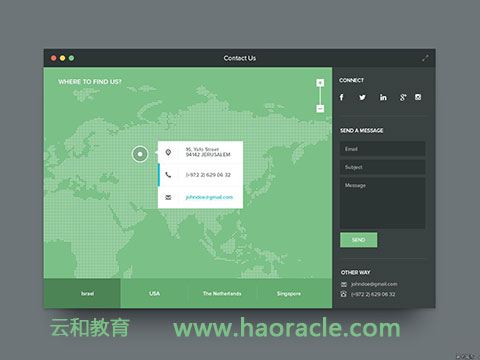Switch to The Netherlands tab

coord(222,293)
